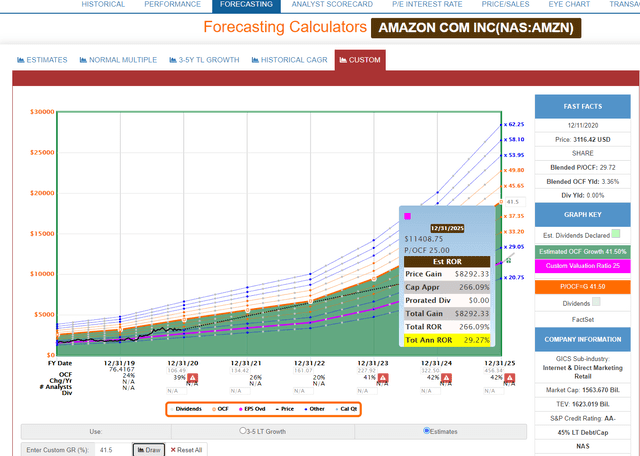Click the 161.07 OCF field under 12/31/22
This screenshot has height=456, width=640.
click(303, 371)
